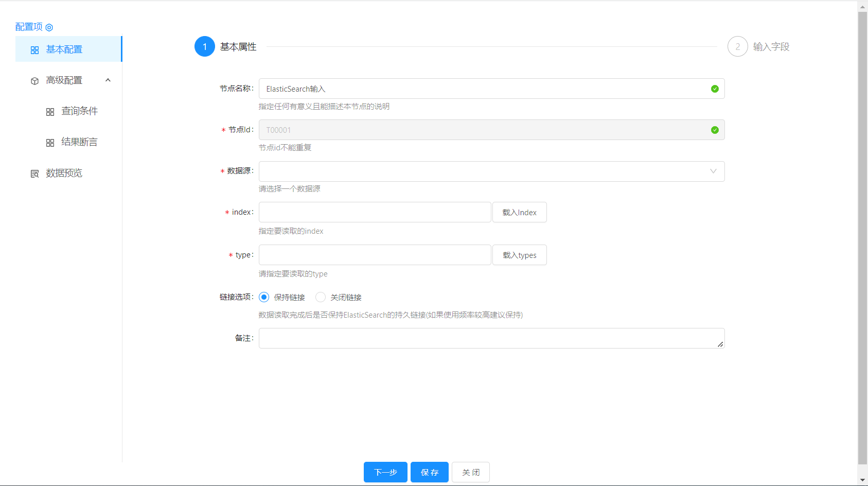The width and height of the screenshot is (868, 486).
Task: Click the grid icon beside 查询条件
Action: click(50, 112)
